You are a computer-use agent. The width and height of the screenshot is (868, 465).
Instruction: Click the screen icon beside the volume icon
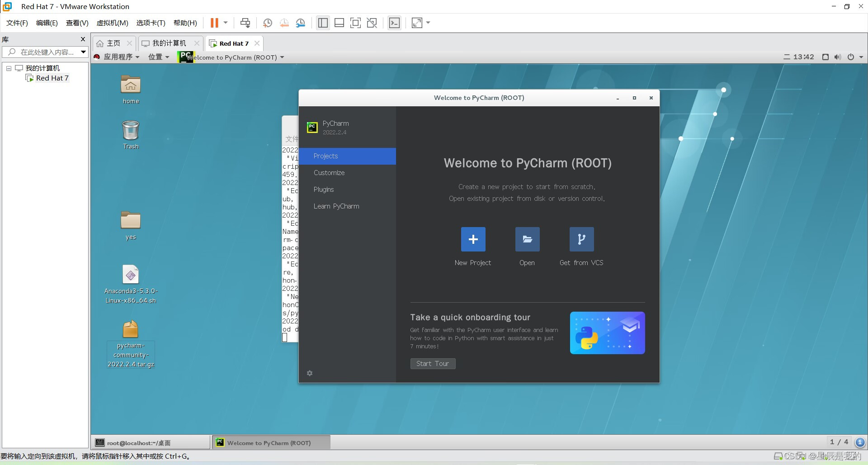click(x=826, y=57)
